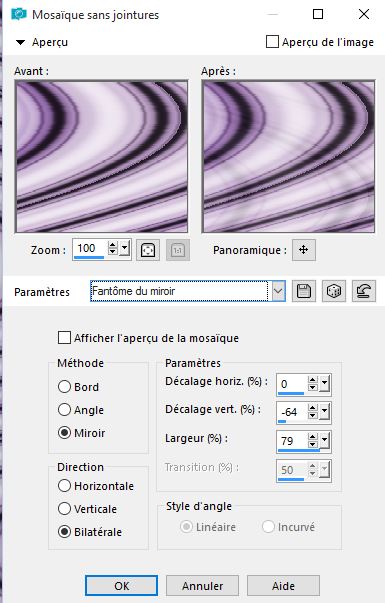
Task: Check Afficher l'aperçu de la mosaïque
Action: pos(64,338)
